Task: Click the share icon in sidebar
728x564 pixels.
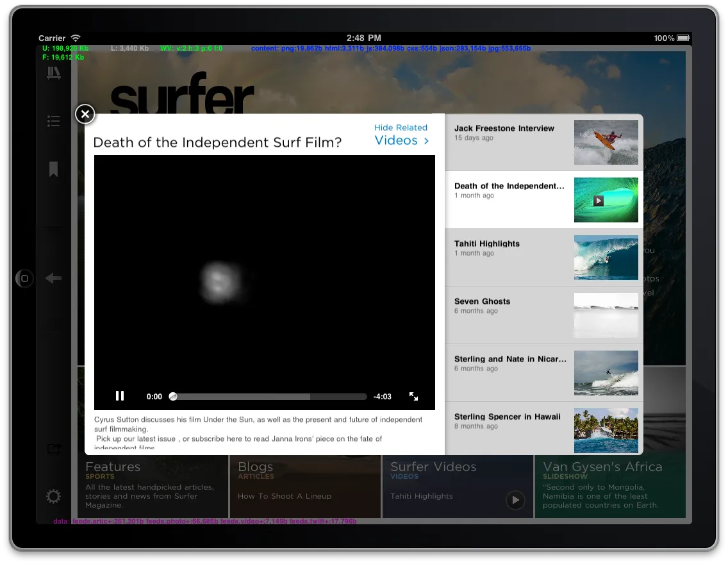Action: (54, 449)
